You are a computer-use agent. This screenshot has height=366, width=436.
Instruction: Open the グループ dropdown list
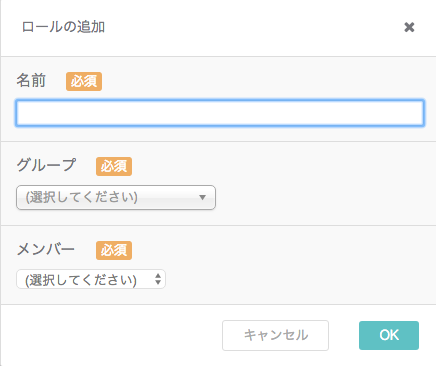116,197
